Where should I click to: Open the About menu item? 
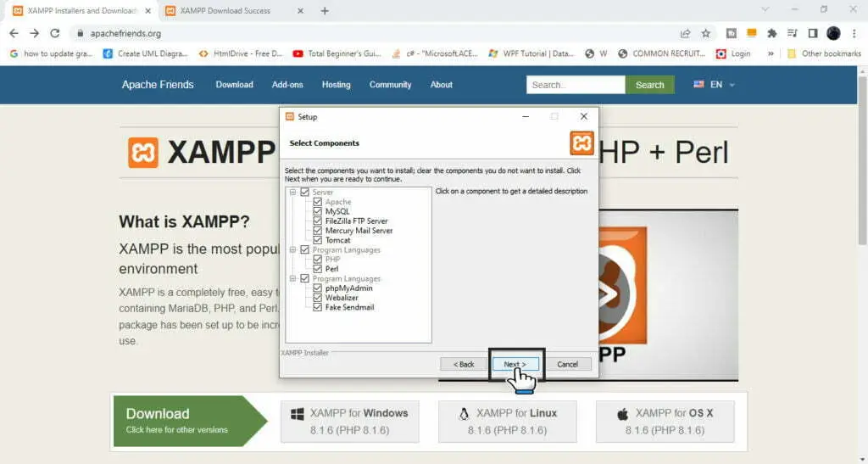(441, 85)
